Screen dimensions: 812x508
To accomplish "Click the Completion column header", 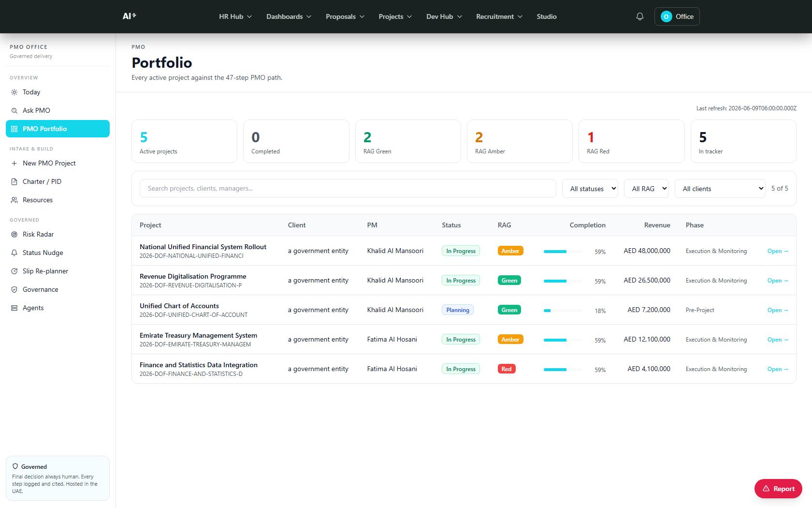I will (587, 225).
